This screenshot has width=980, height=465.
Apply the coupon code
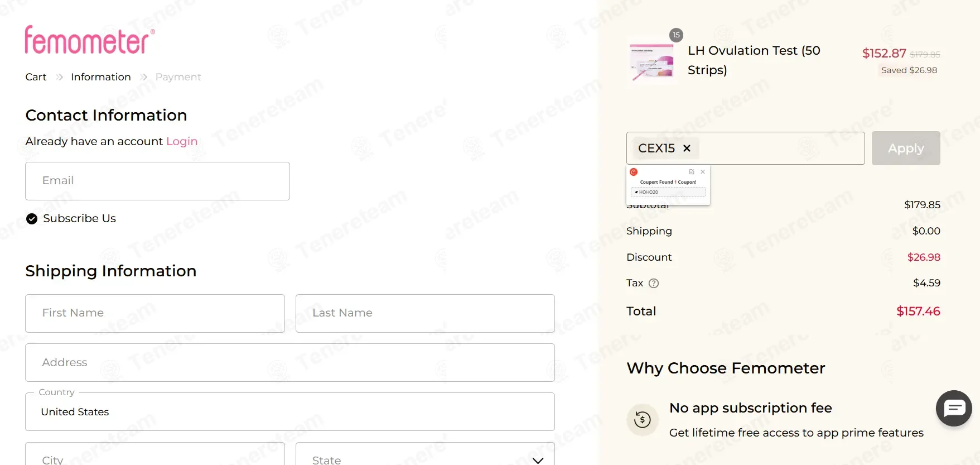coord(906,148)
